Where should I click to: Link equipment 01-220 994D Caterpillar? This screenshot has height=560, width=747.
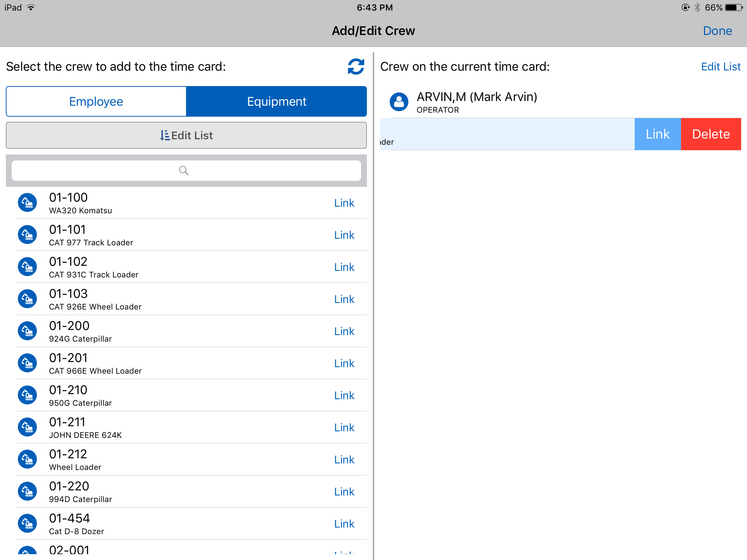[344, 491]
